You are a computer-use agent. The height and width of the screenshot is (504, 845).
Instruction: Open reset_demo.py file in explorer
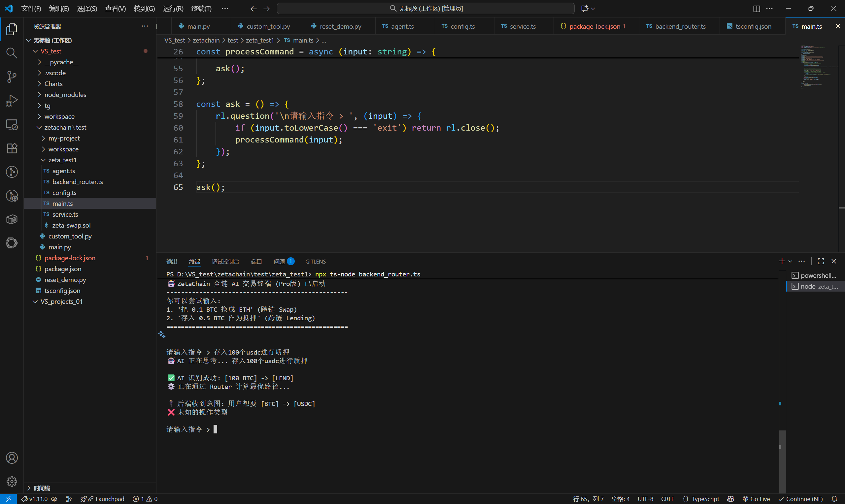(90, 279)
